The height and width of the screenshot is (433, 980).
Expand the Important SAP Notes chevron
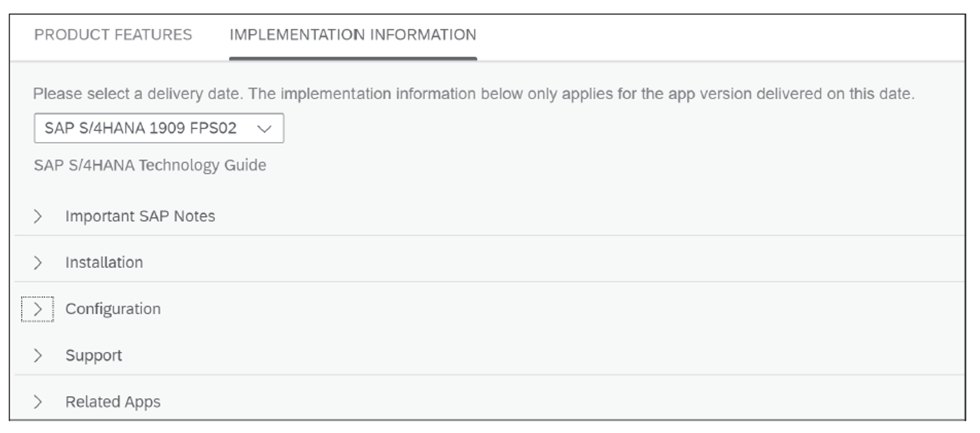point(38,216)
